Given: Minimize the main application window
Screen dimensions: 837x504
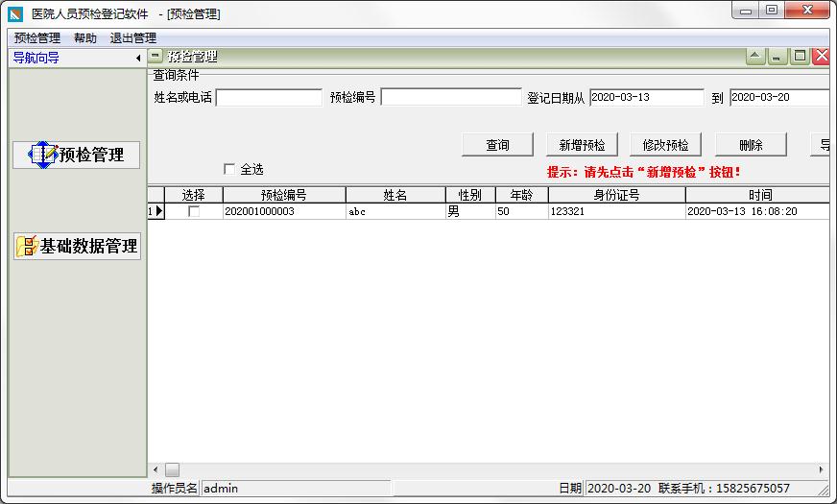Looking at the screenshot, I should point(746,11).
